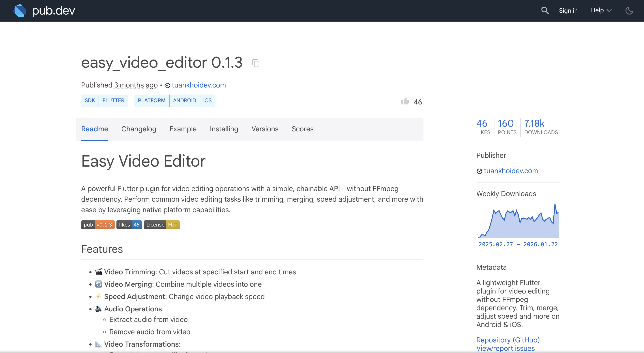Click the IOS platform tag
Image resolution: width=644 pixels, height=353 pixels.
click(x=207, y=100)
